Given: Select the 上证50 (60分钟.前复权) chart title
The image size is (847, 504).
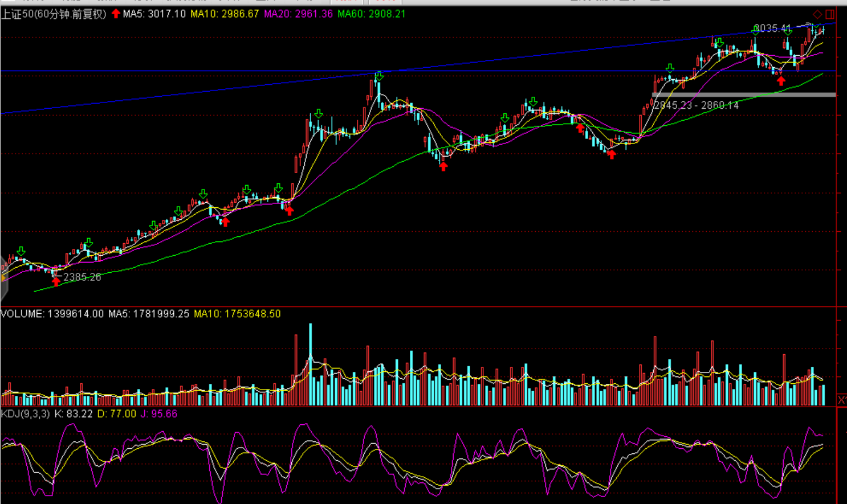Looking at the screenshot, I should (54, 14).
